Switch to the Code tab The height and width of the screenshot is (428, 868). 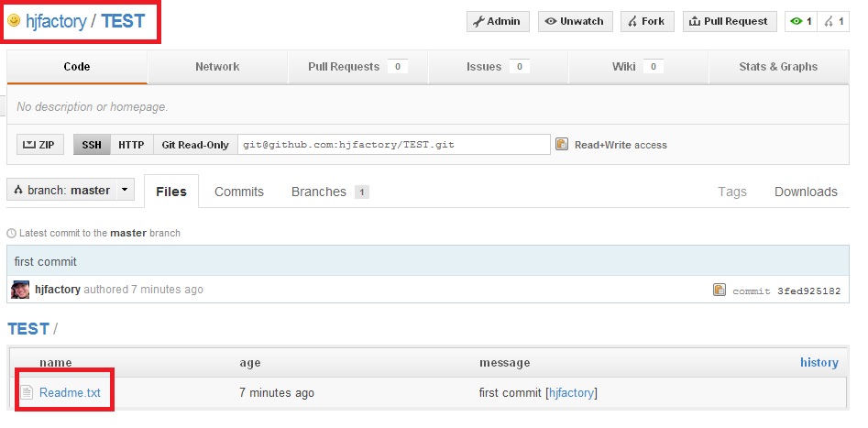(77, 67)
